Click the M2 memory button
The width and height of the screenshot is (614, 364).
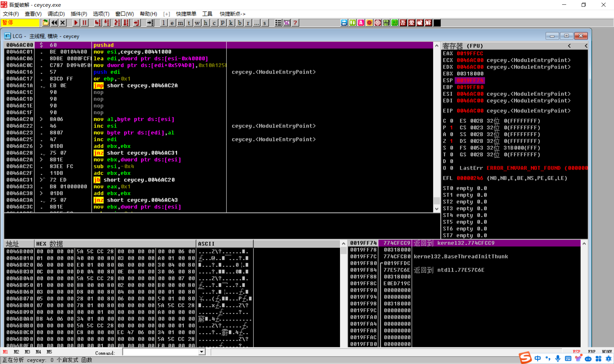[x=17, y=352]
